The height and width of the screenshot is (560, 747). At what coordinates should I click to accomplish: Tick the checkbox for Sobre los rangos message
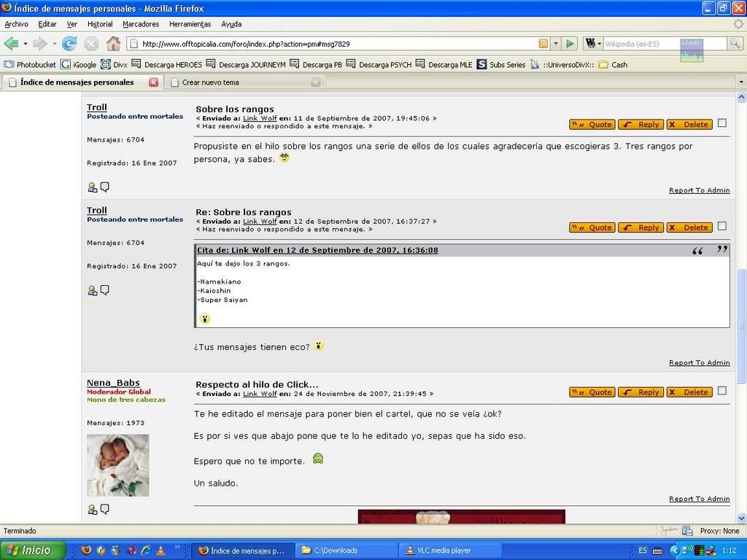[x=722, y=123]
